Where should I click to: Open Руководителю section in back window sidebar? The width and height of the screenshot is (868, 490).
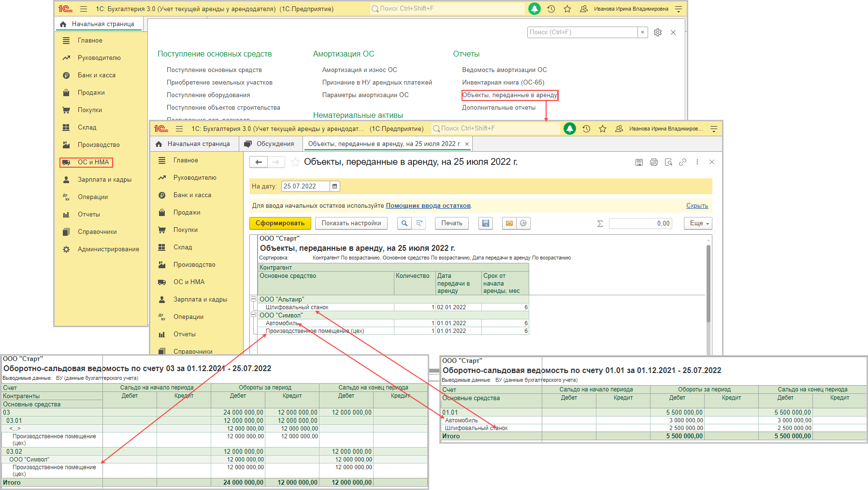(x=99, y=58)
